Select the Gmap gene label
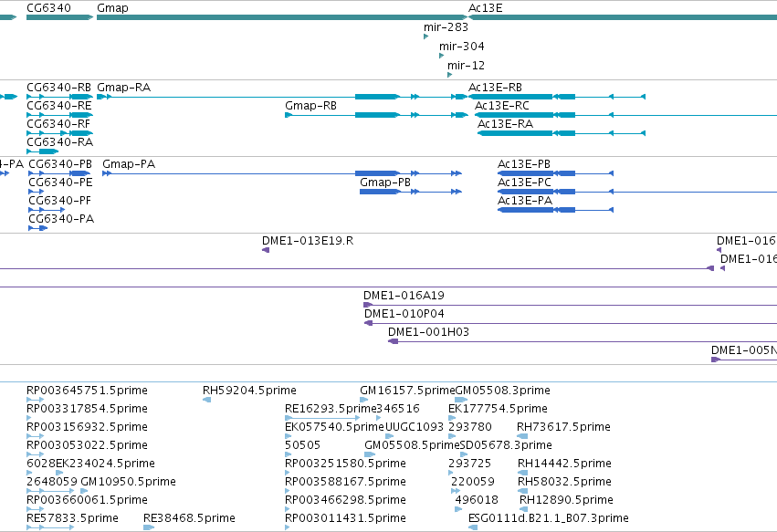This screenshot has height=532, width=777. 112,8
